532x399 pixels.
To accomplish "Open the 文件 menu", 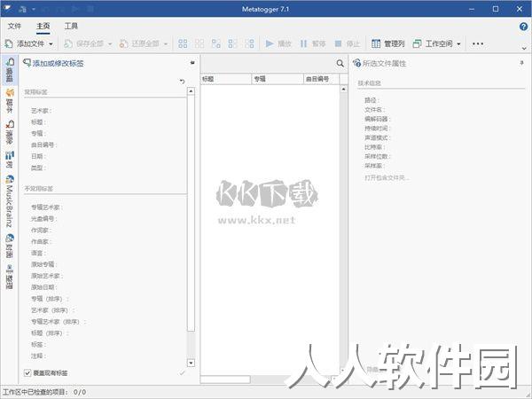I will tap(14, 26).
